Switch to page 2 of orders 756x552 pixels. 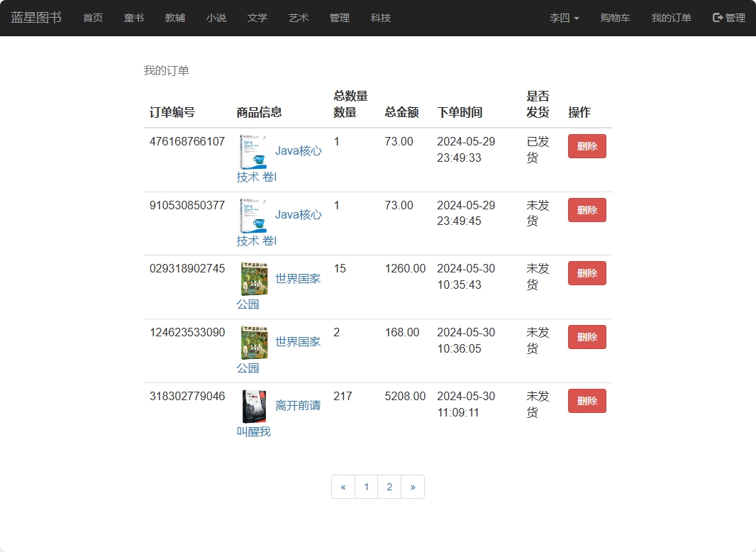[x=389, y=487]
